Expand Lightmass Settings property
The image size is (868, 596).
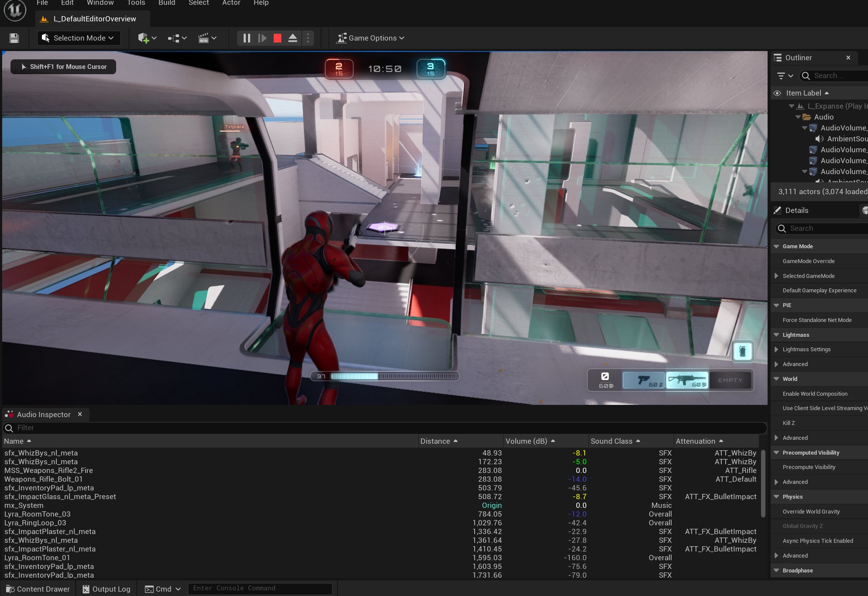pos(776,349)
